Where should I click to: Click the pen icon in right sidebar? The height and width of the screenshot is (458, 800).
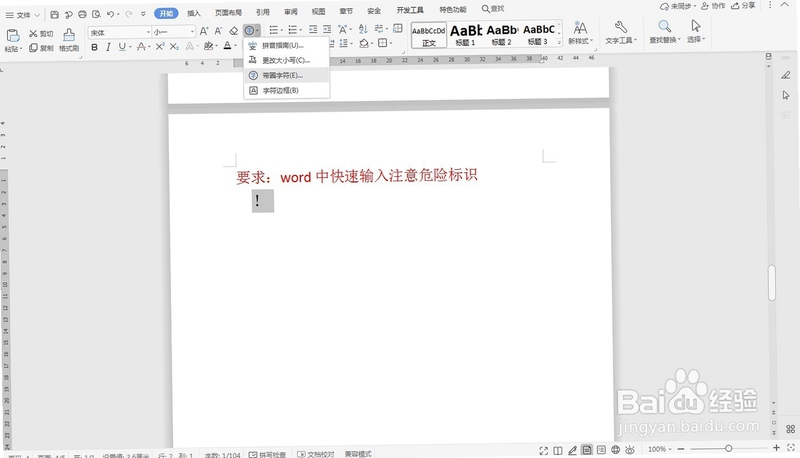(x=786, y=75)
